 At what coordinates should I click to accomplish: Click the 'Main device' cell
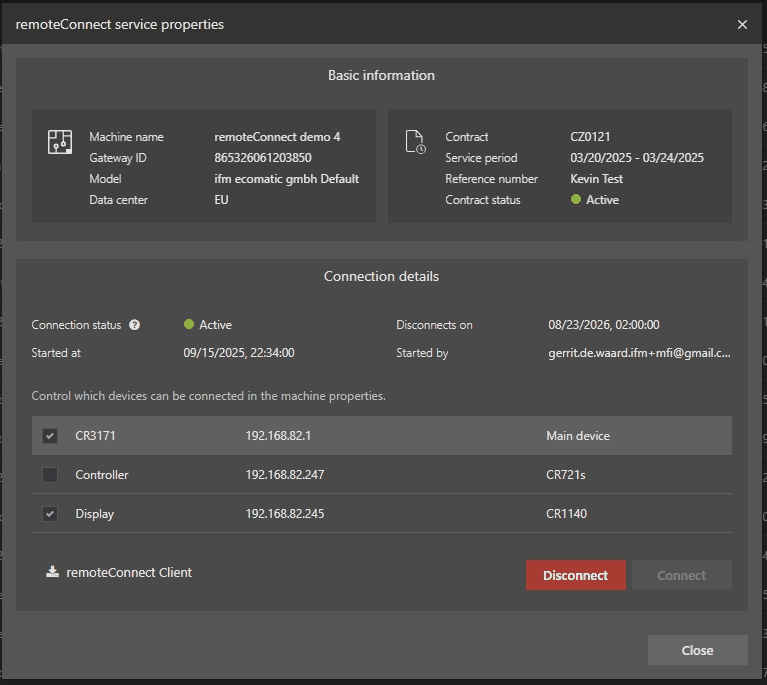tap(578, 435)
